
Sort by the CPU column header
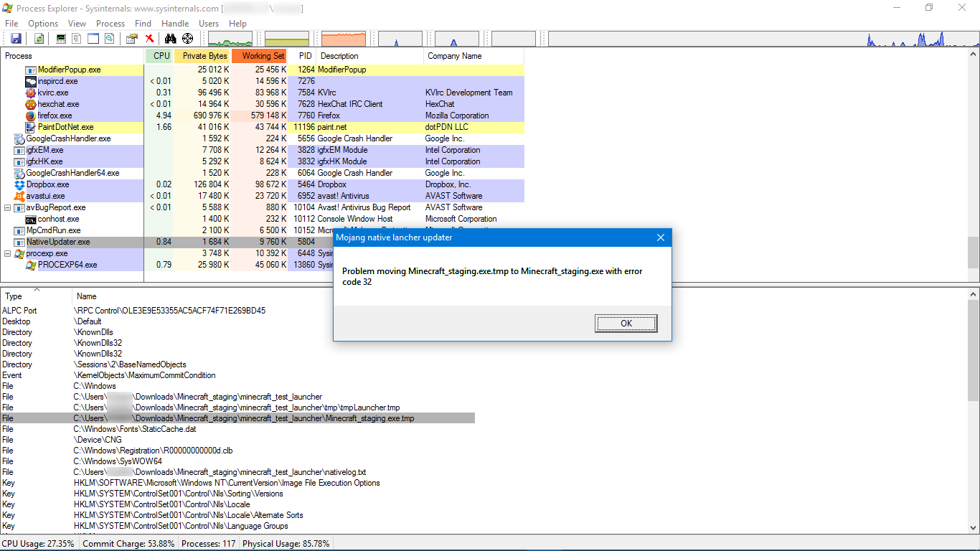[159, 56]
